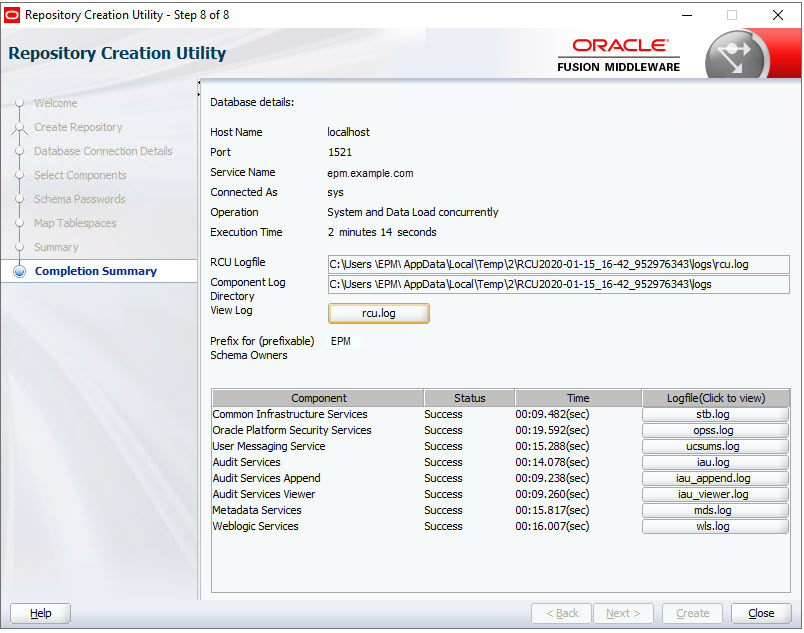Select the Select Components step
The image size is (804, 633).
(x=80, y=175)
